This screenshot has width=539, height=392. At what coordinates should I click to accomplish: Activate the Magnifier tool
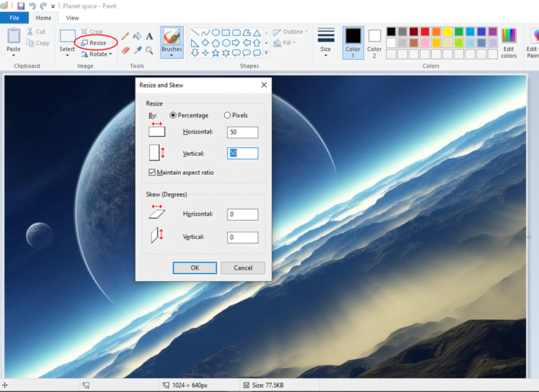[x=150, y=50]
